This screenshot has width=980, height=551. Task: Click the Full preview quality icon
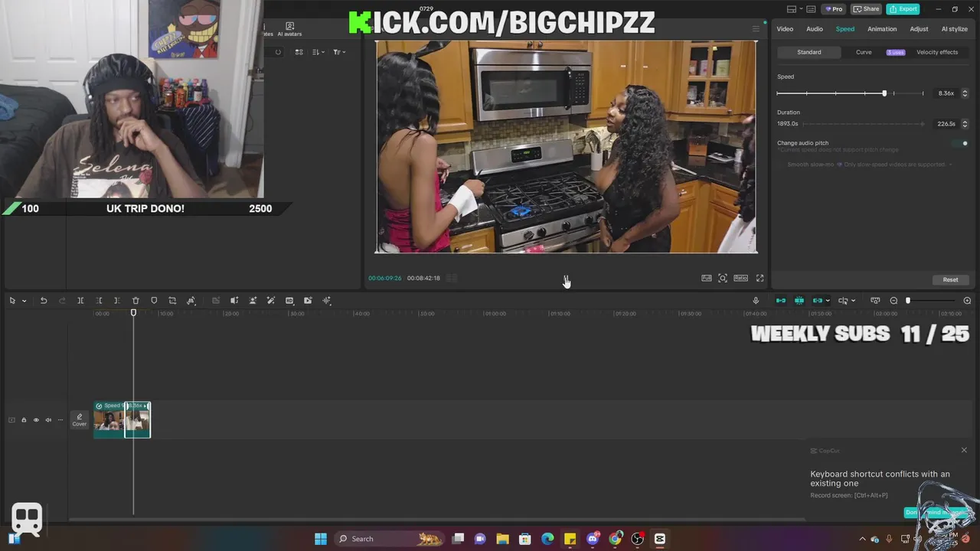pyautogui.click(x=707, y=278)
